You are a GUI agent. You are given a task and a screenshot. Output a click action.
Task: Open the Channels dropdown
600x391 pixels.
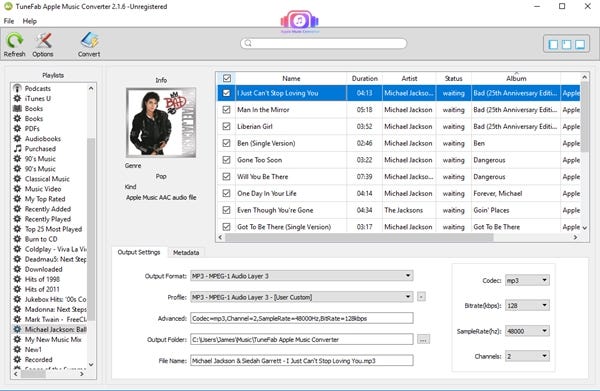tap(527, 356)
